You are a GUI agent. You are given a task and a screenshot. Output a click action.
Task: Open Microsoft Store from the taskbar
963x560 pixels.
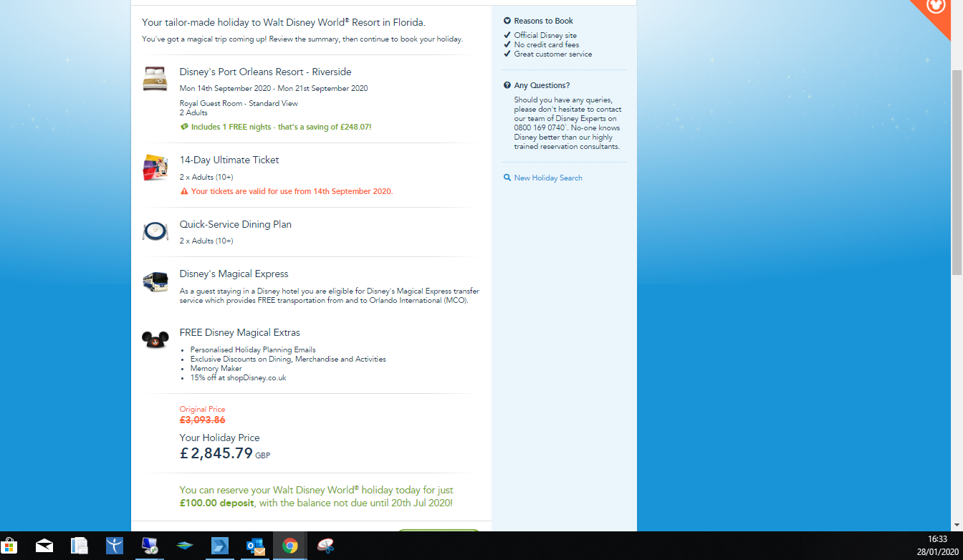(x=10, y=546)
